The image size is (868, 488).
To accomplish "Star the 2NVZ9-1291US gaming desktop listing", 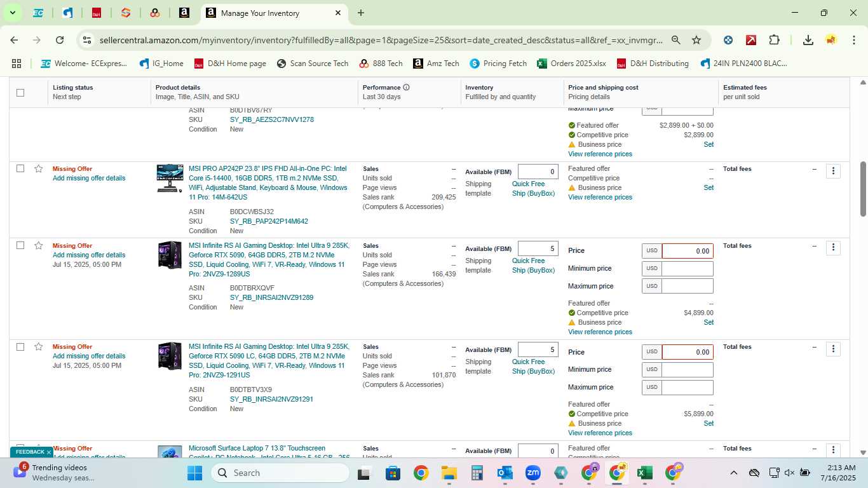I will 39,346.
